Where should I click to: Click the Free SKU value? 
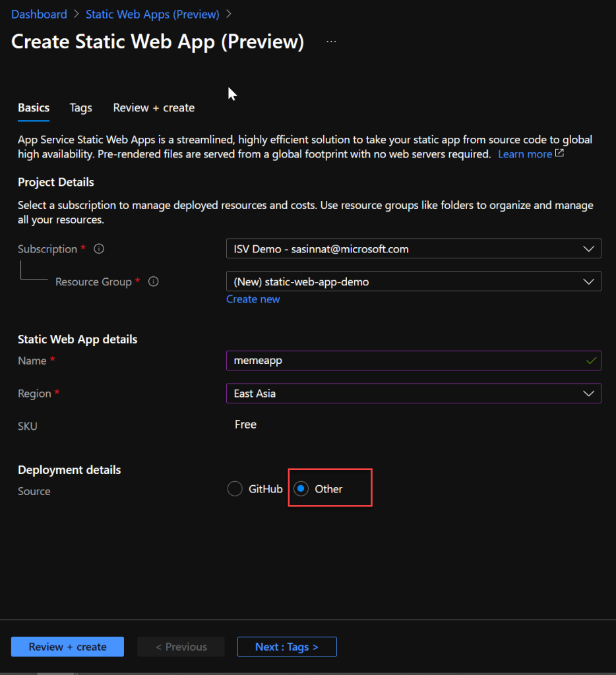(245, 425)
